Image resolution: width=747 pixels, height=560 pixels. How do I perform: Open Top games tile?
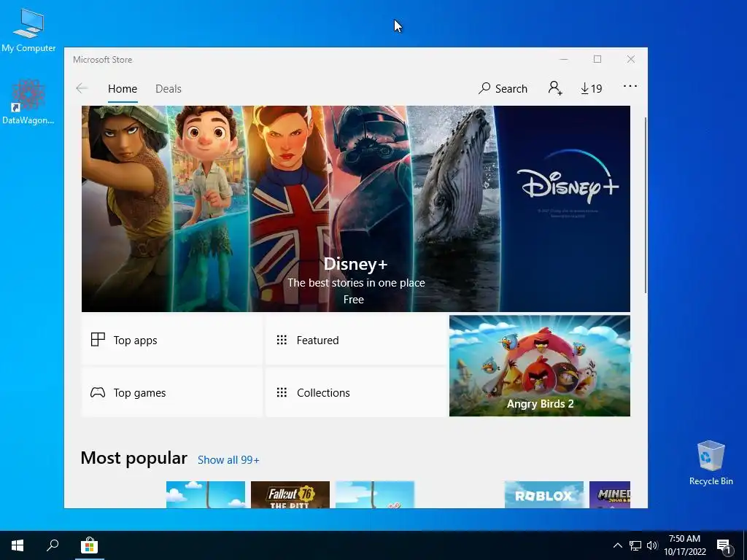[172, 392]
